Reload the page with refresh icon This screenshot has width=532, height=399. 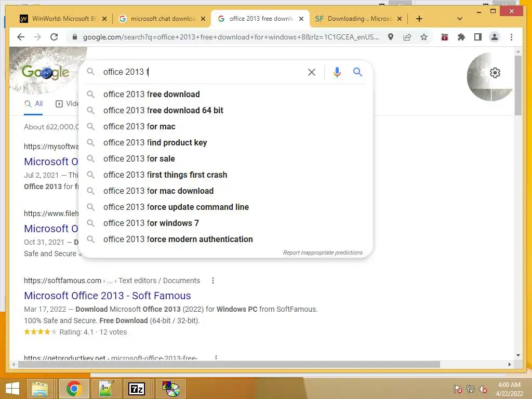pyautogui.click(x=54, y=37)
